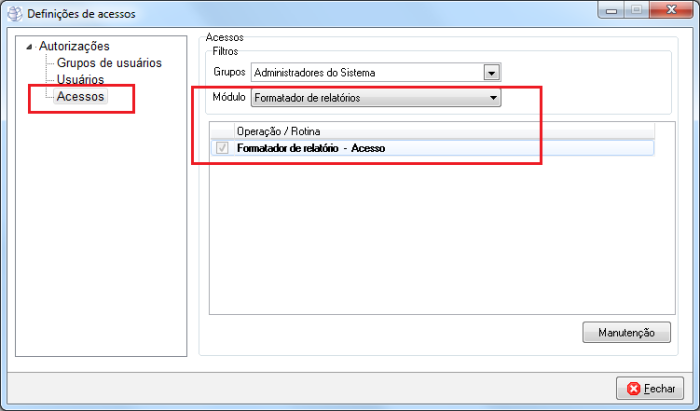Toggle the Formatador de relatório access checkbox

click(x=222, y=148)
